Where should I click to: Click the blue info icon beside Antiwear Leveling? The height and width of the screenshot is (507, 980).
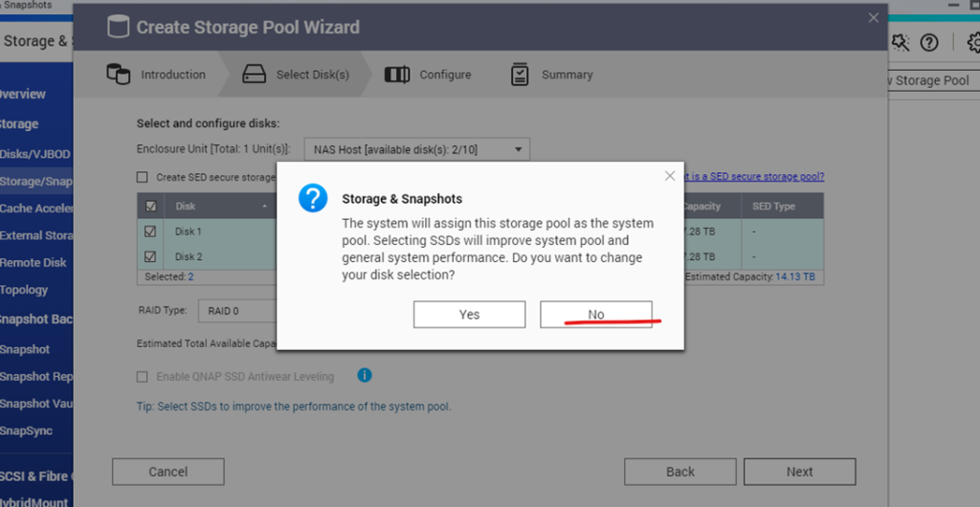(365, 375)
